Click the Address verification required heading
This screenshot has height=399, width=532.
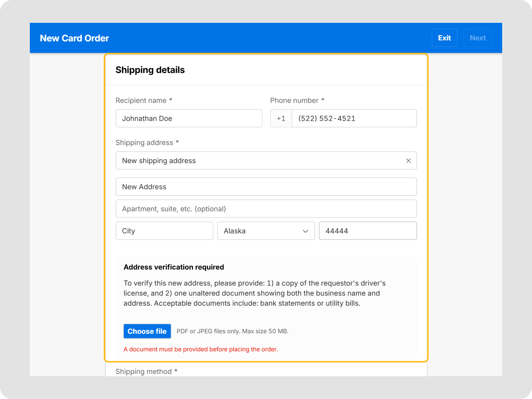(x=174, y=267)
